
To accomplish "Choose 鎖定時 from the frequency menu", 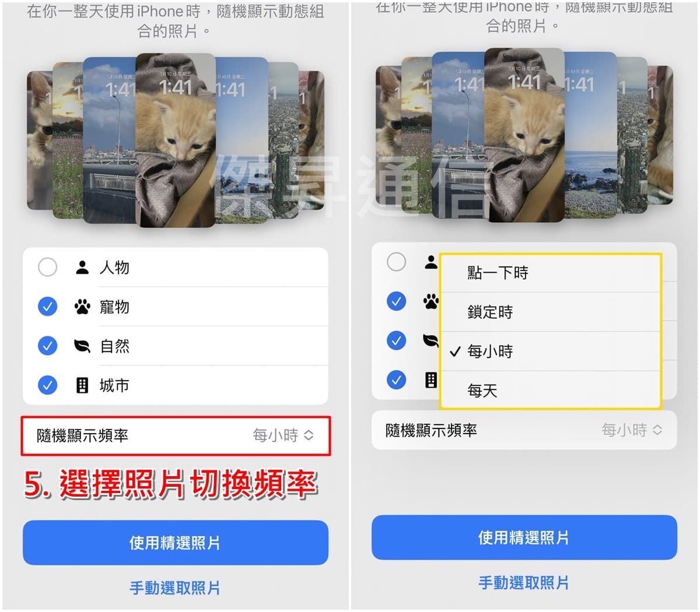I will pos(551,312).
